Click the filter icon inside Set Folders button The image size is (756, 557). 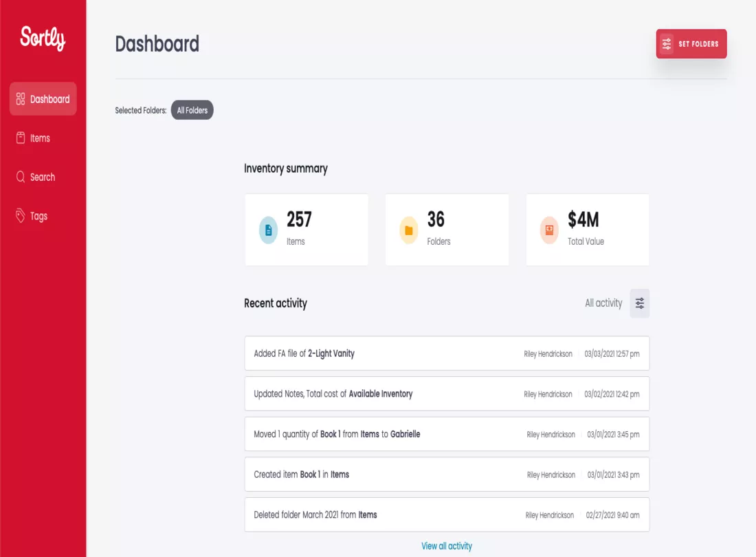[666, 43]
